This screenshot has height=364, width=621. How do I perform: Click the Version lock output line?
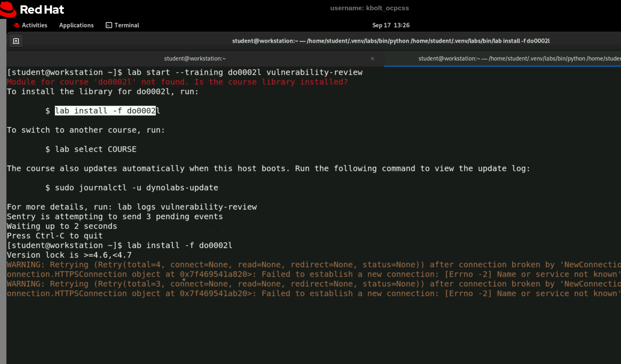(69, 255)
